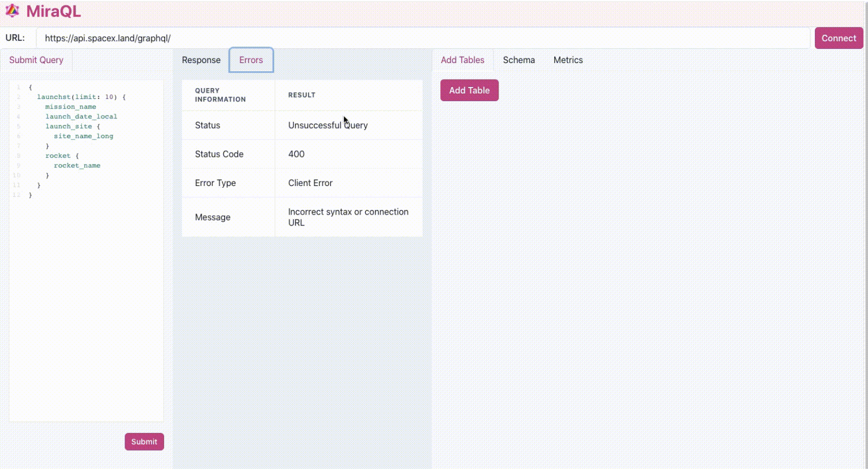The image size is (868, 471).
Task: Select the Submit Query tab
Action: coord(36,60)
